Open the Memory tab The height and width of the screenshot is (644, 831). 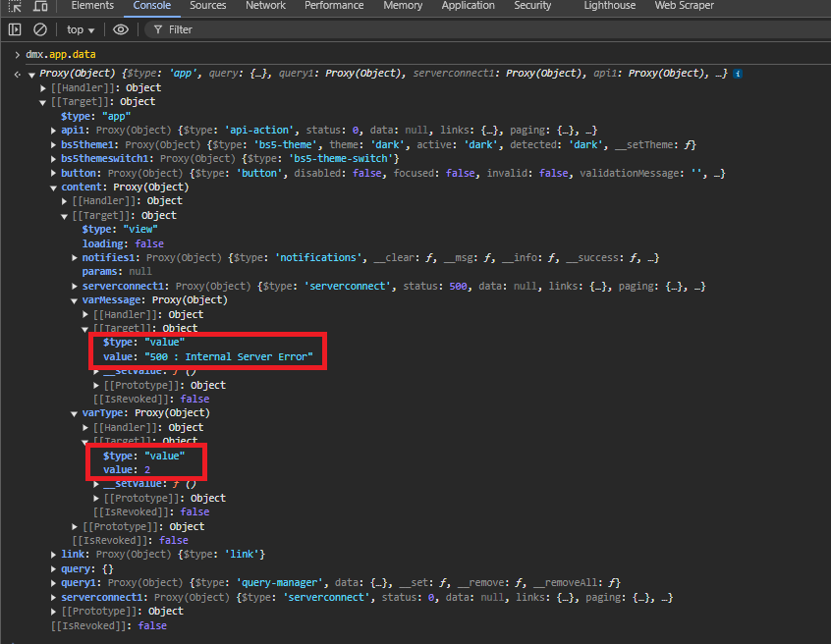[x=403, y=6]
